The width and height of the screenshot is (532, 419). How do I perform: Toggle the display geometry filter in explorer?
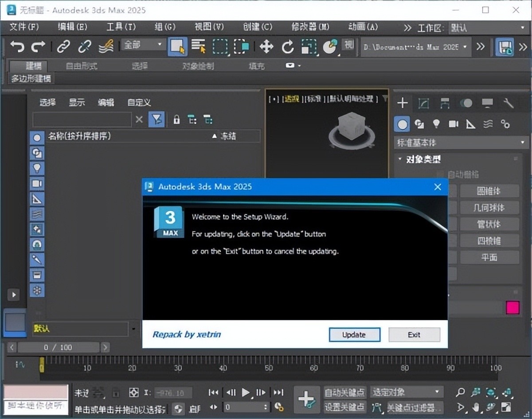point(37,138)
